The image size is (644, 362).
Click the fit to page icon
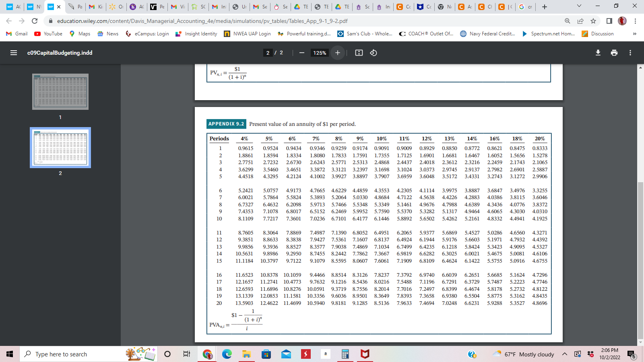tap(359, 53)
